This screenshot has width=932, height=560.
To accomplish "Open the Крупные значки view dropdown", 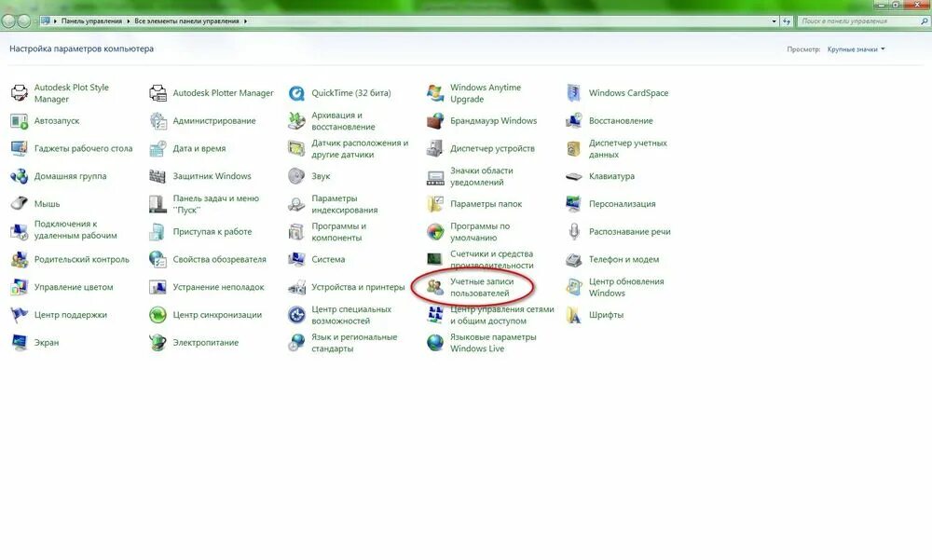I will 856,49.
